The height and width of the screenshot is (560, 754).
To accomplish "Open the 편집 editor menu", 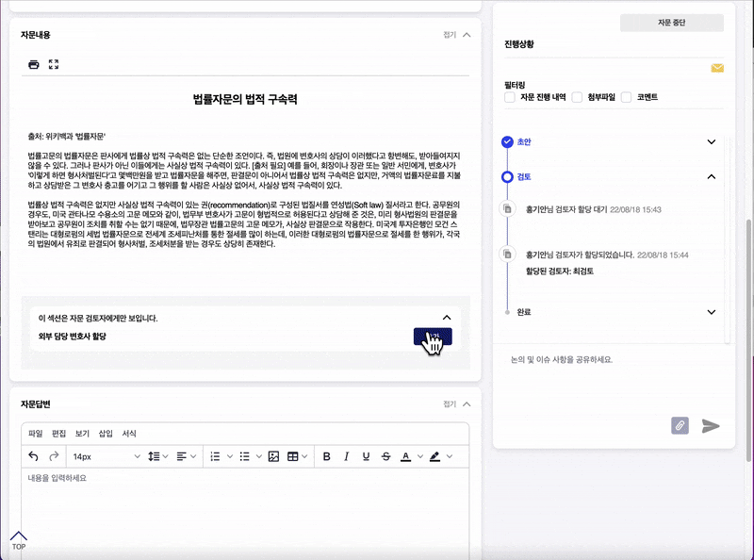I will 58,434.
